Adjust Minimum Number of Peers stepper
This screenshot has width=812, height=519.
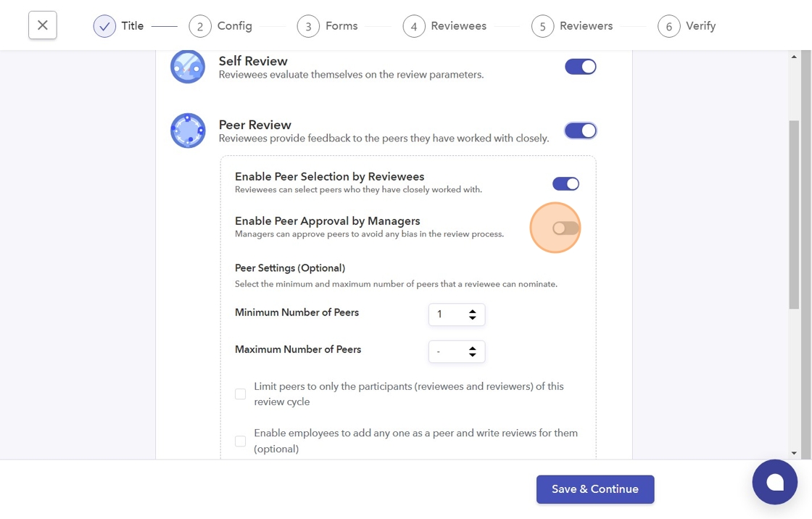(472, 315)
